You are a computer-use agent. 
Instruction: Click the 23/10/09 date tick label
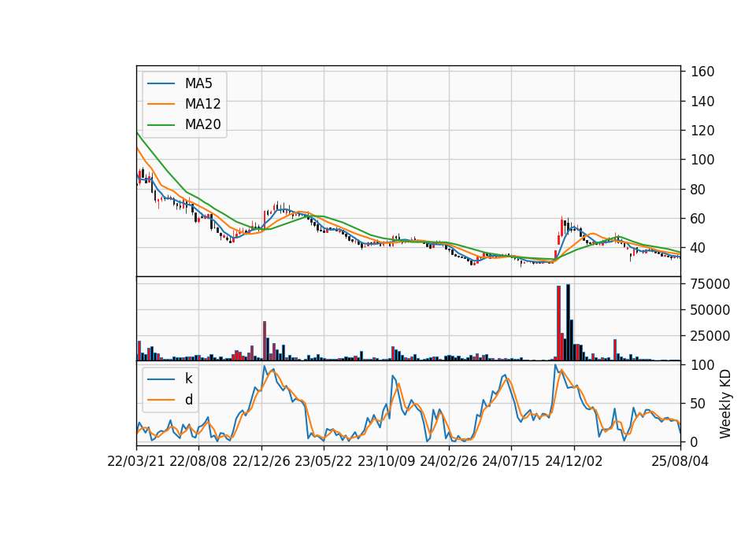click(x=386, y=461)
